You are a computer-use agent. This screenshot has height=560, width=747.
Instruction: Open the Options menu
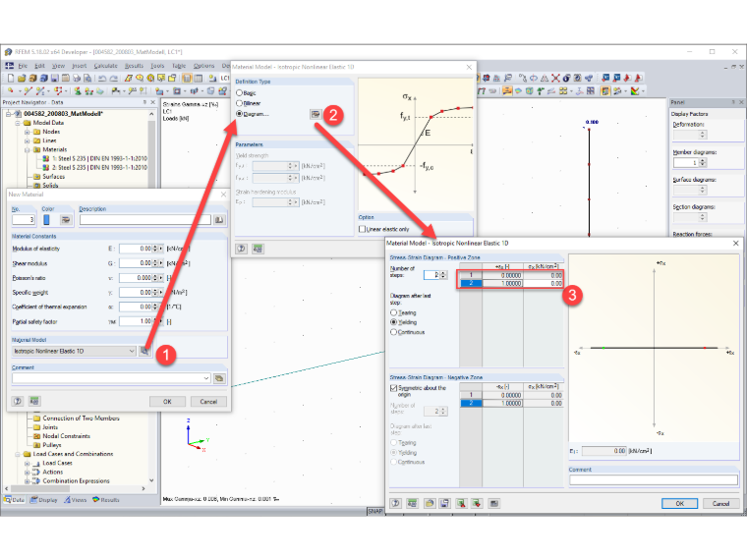point(203,66)
